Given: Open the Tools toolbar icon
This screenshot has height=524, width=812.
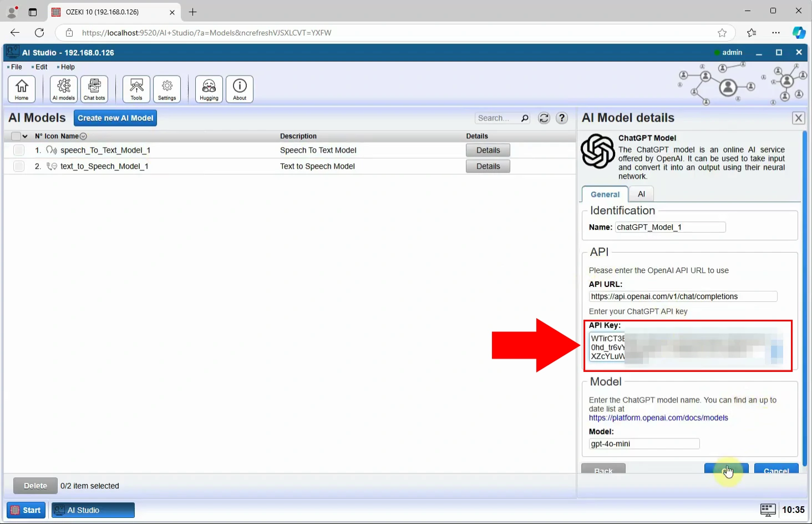Looking at the screenshot, I should pyautogui.click(x=136, y=89).
